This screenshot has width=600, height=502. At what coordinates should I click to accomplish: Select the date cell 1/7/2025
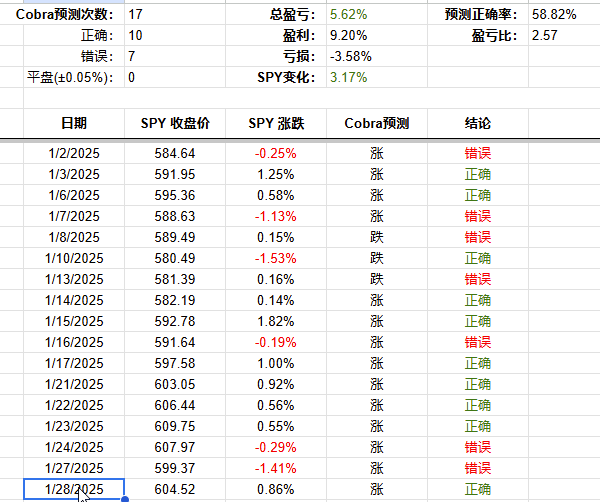pyautogui.click(x=74, y=217)
